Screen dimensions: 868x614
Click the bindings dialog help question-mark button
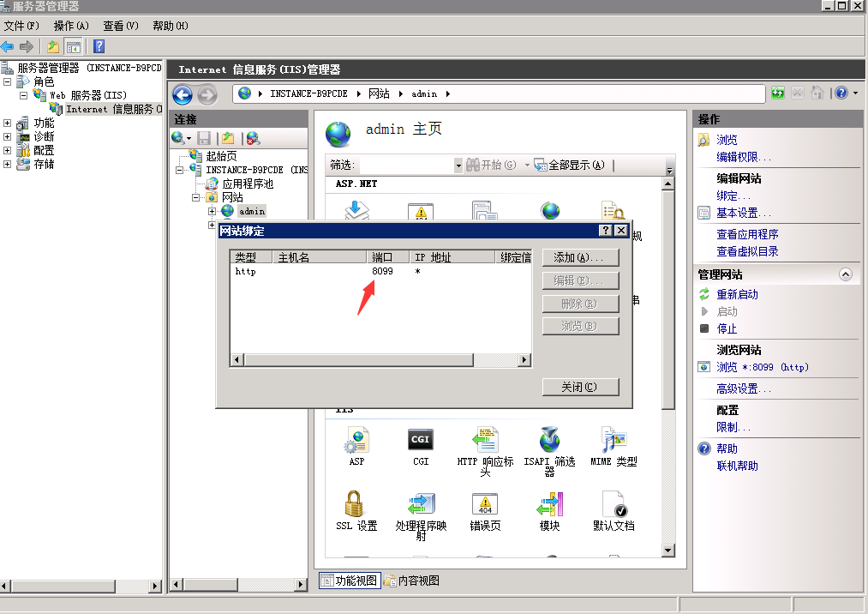pos(606,230)
